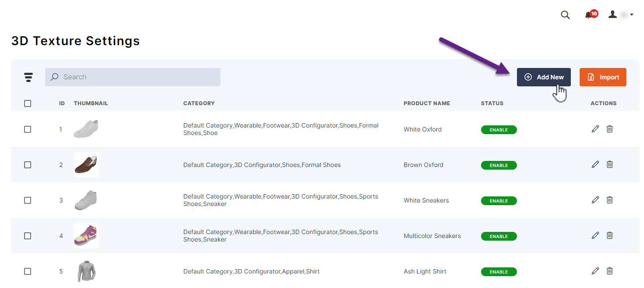Viewport: 644px width, 288px height.
Task: Edit the Ash Light Shirt entry
Action: click(x=595, y=271)
